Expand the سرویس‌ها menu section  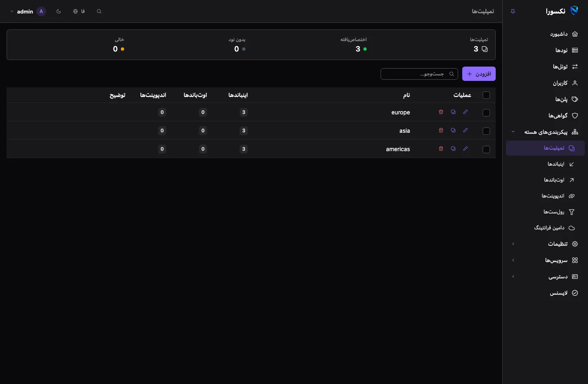pyautogui.click(x=545, y=260)
